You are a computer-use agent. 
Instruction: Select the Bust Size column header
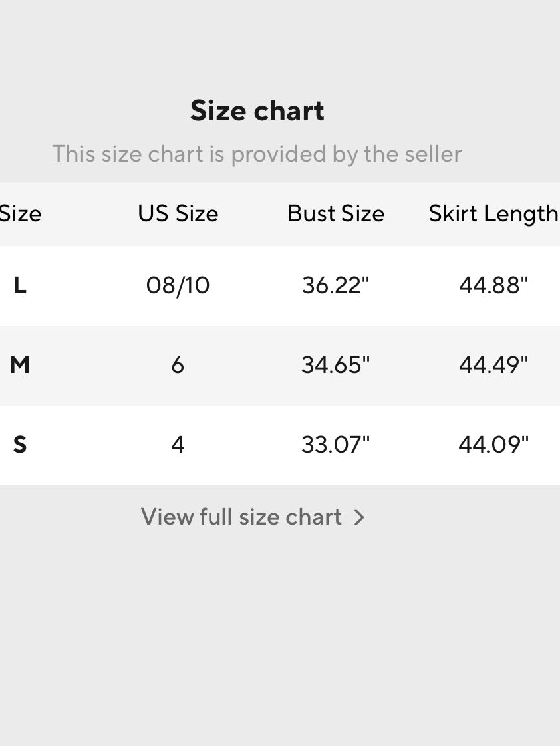336,213
